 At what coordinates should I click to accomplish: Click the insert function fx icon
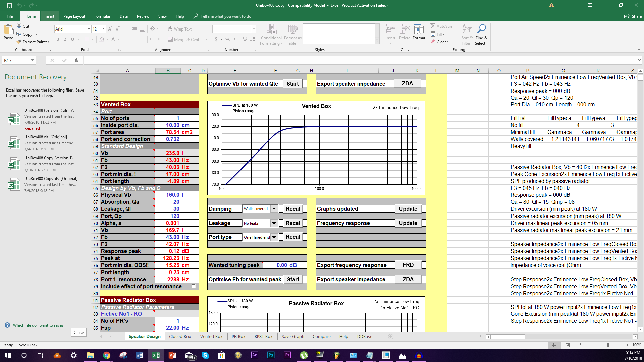coord(76,60)
